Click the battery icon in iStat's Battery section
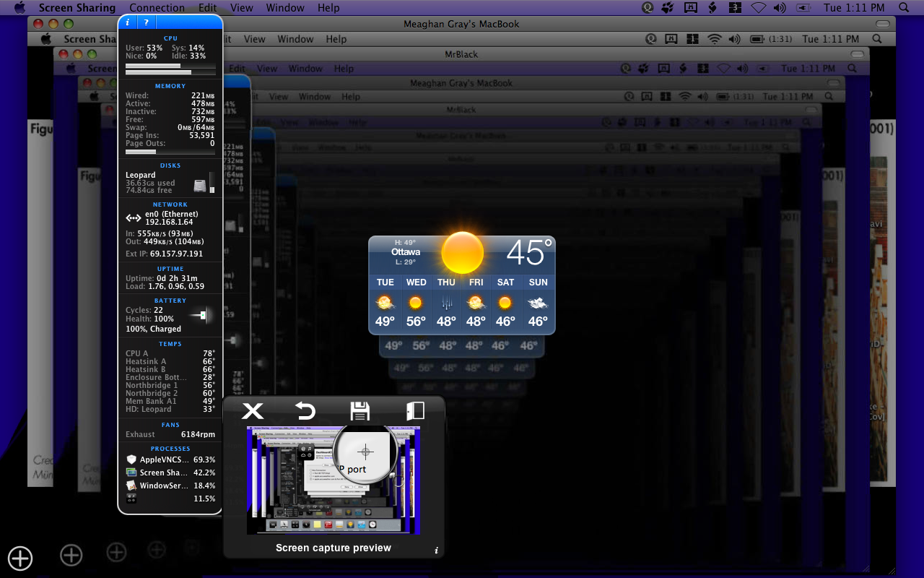Image resolution: width=924 pixels, height=578 pixels. click(x=200, y=314)
